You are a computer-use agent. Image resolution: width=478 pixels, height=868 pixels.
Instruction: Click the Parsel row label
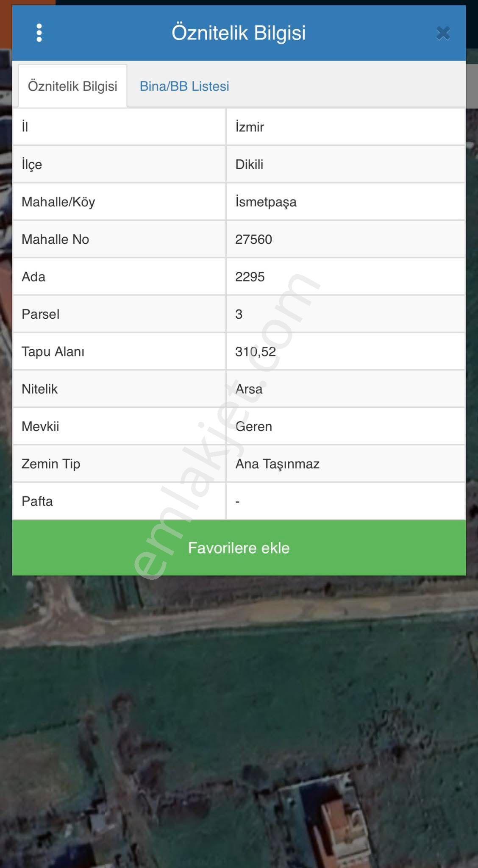coord(41,314)
